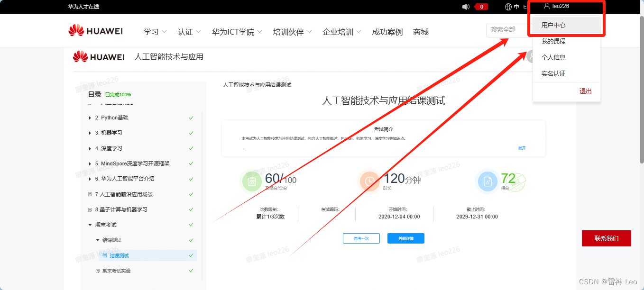This screenshot has width=644, height=290.
Task: Click the document icon beside 期末考试实验
Action: coord(98,271)
